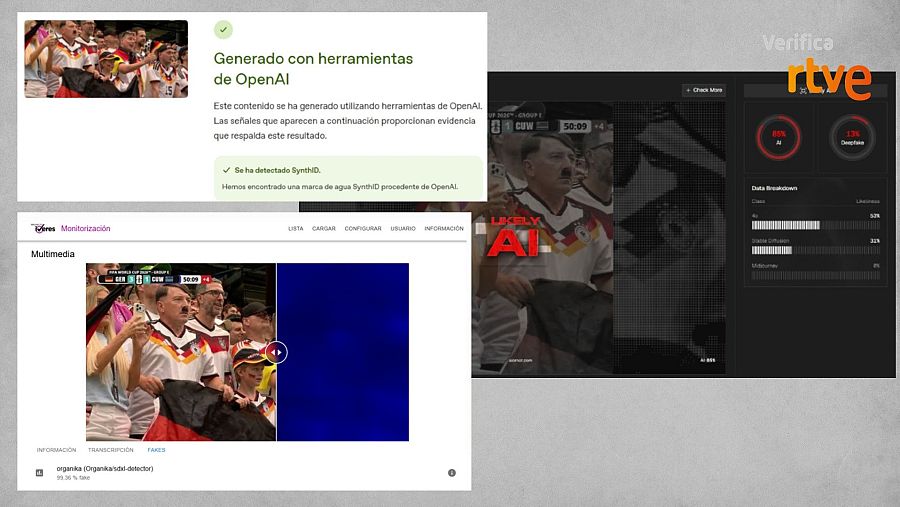Open the LISTA menu

(x=296, y=229)
